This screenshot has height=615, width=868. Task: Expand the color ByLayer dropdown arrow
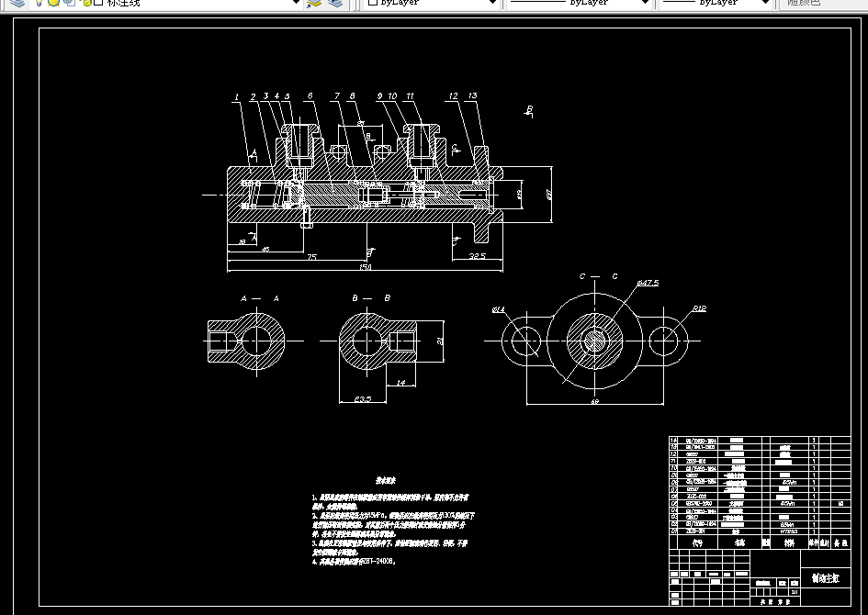coord(492,3)
